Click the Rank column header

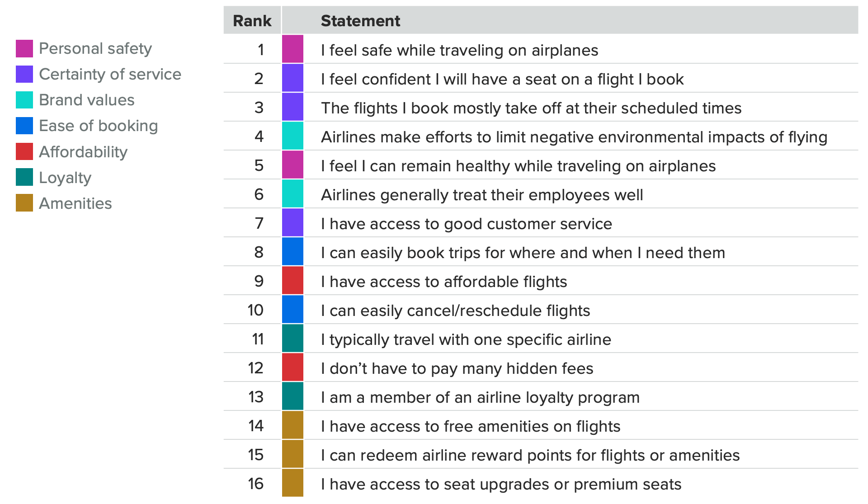(x=252, y=20)
